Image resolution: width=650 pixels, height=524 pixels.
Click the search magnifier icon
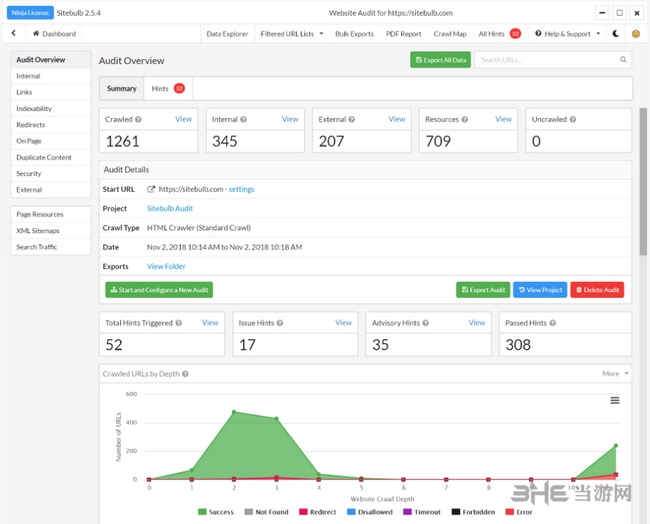point(623,60)
